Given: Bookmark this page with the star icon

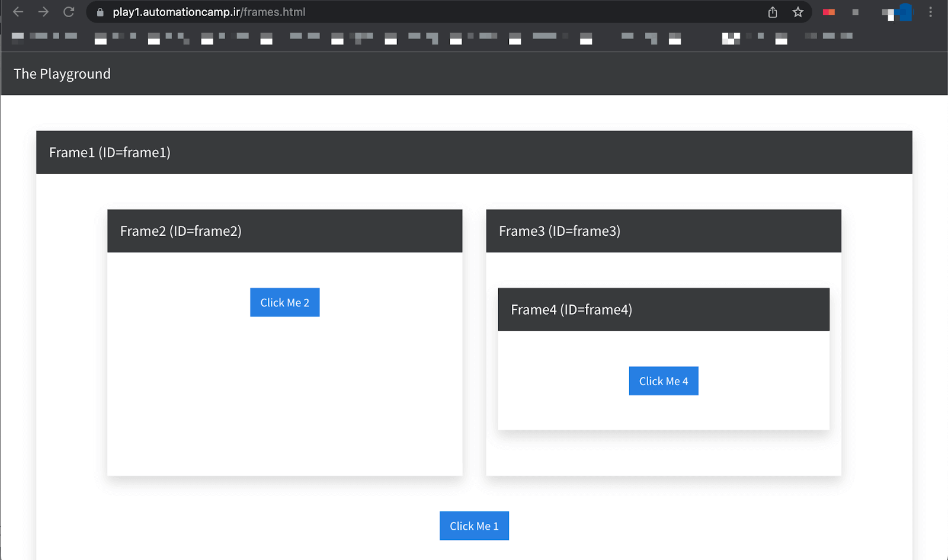Looking at the screenshot, I should [798, 12].
